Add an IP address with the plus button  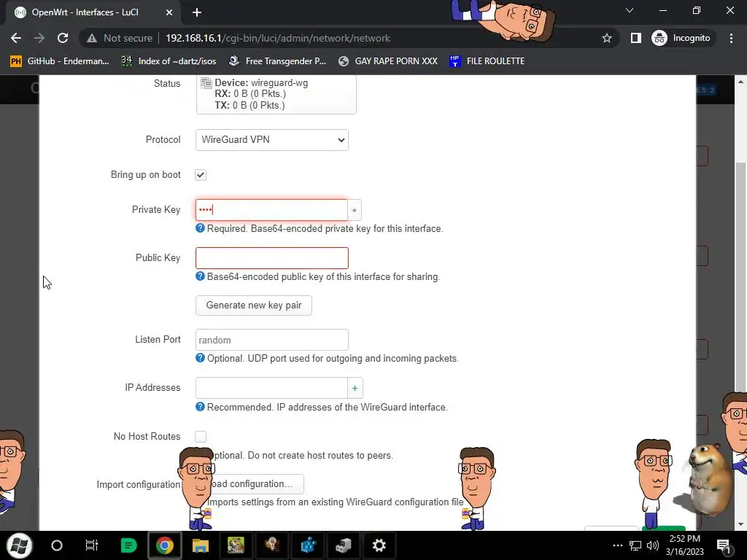coord(355,388)
